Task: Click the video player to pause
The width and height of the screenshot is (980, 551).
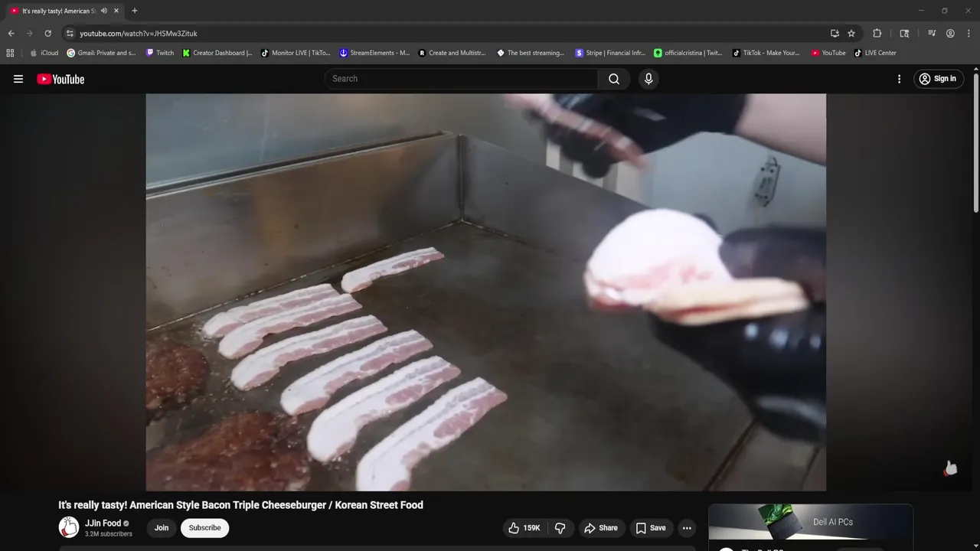Action: click(x=485, y=292)
